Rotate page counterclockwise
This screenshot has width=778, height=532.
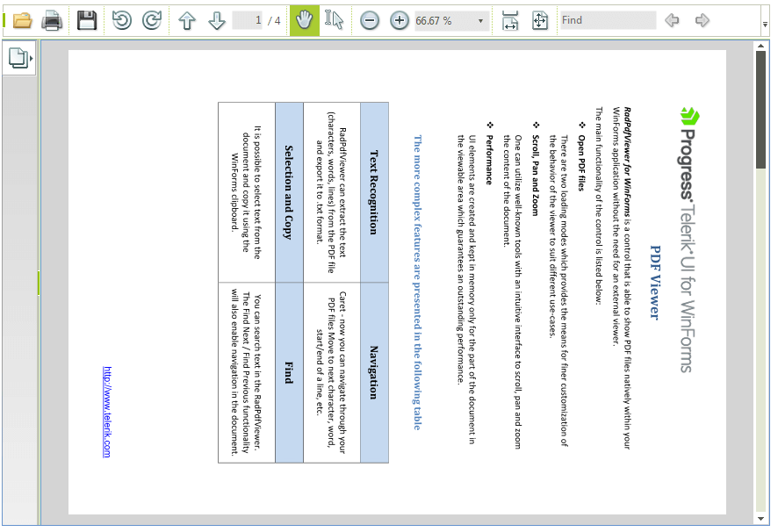tap(122, 20)
